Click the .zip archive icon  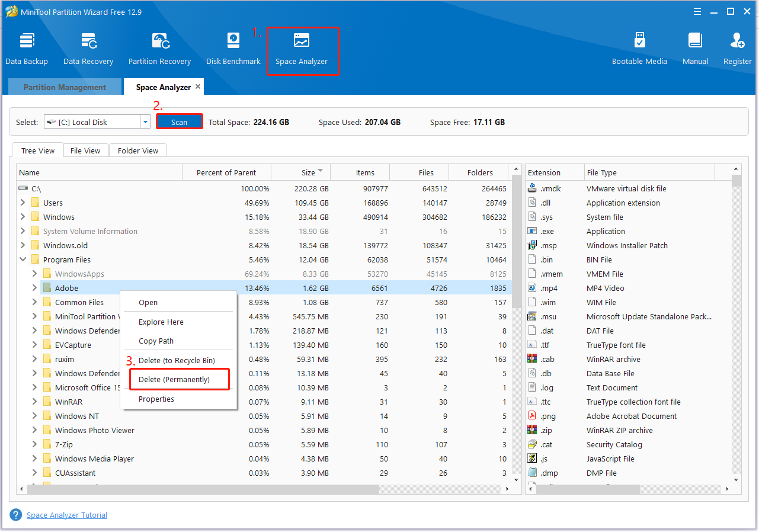click(532, 430)
